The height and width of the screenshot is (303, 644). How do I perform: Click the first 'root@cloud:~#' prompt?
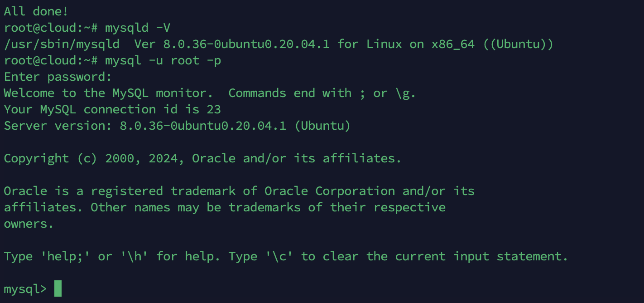51,28
